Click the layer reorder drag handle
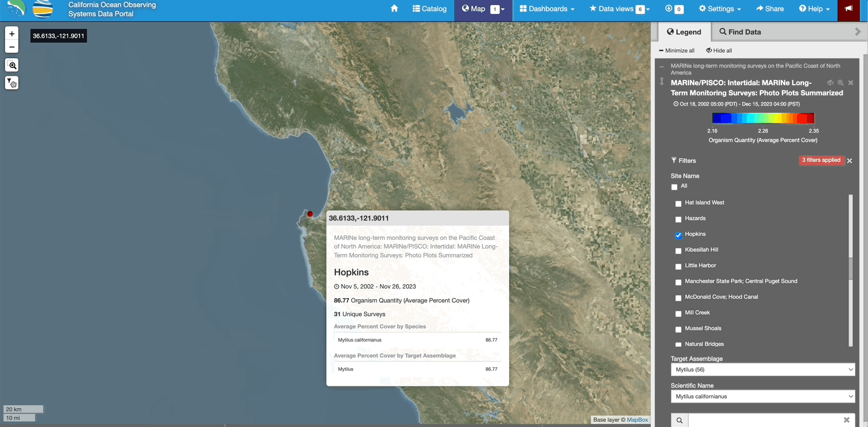Viewport: 868px width, 427px height. tap(661, 81)
